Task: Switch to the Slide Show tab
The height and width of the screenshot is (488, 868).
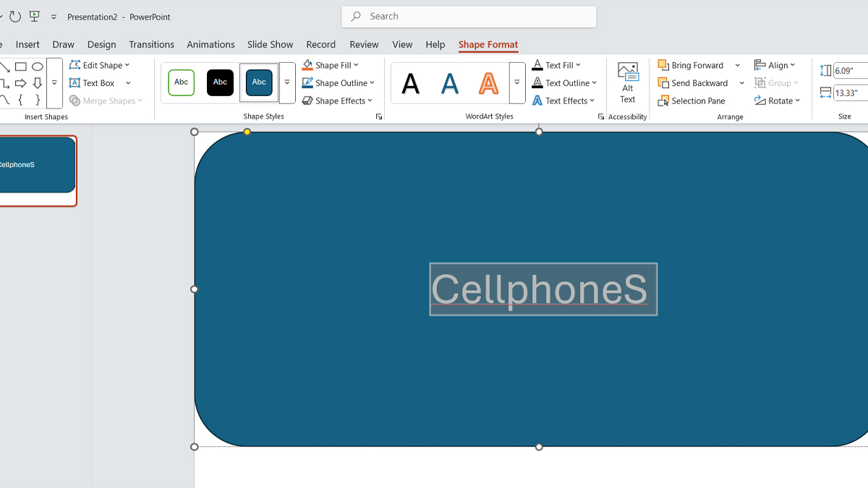Action: 270,44
